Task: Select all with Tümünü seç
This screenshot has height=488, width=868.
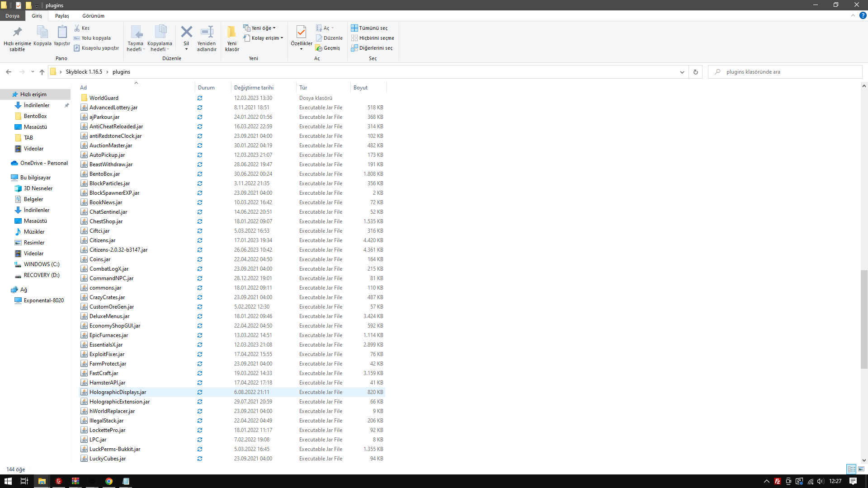Action: point(369,28)
